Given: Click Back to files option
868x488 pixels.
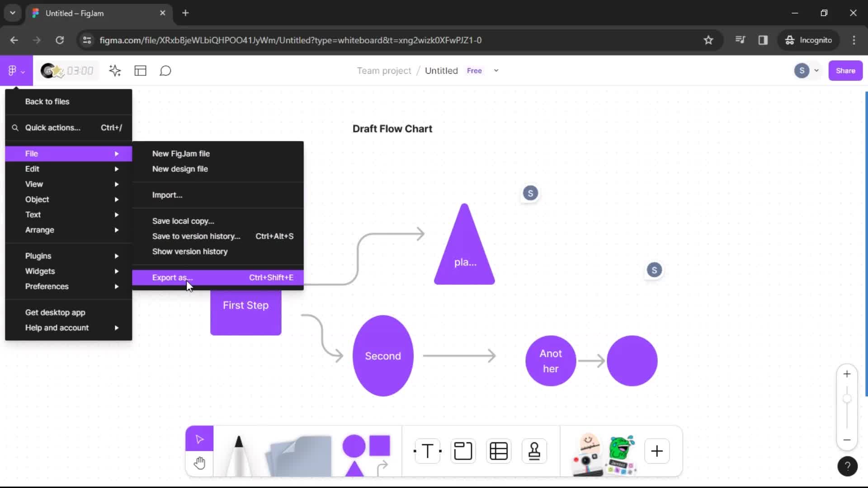Looking at the screenshot, I should tap(47, 102).
